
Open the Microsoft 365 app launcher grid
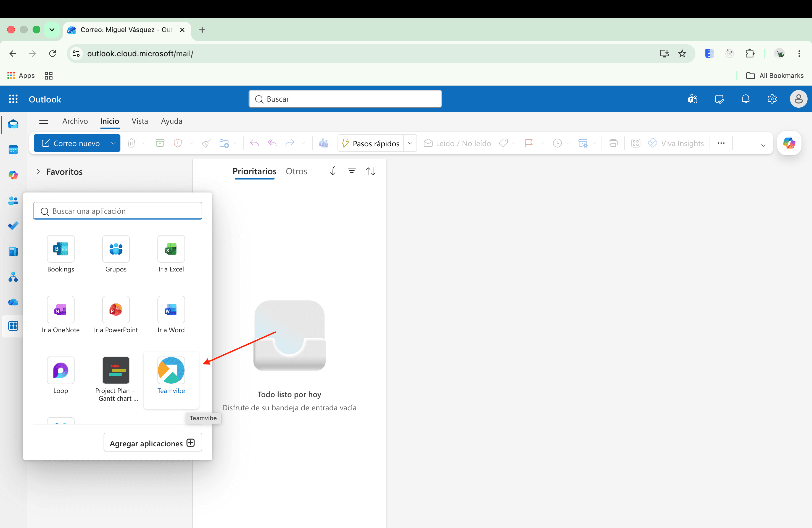click(13, 99)
